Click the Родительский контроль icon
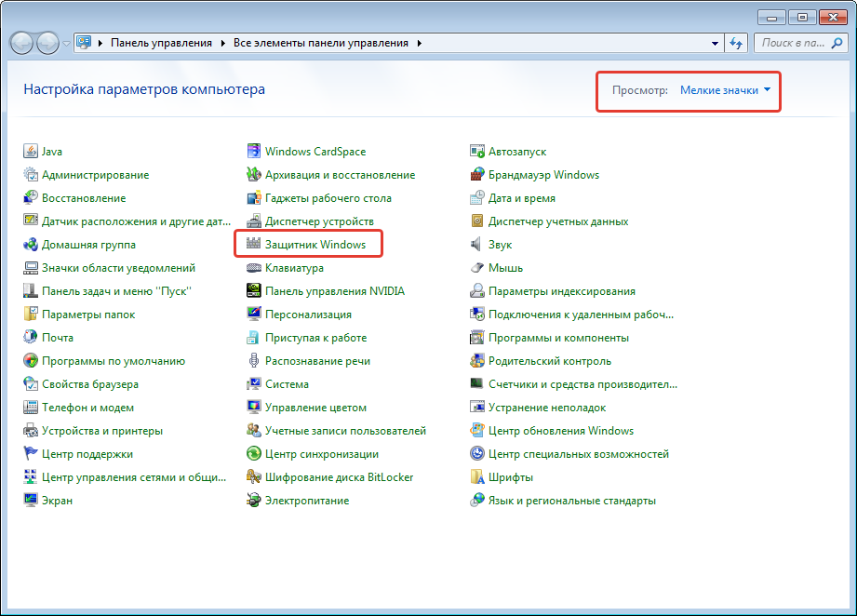Image resolution: width=857 pixels, height=616 pixels. [477, 361]
